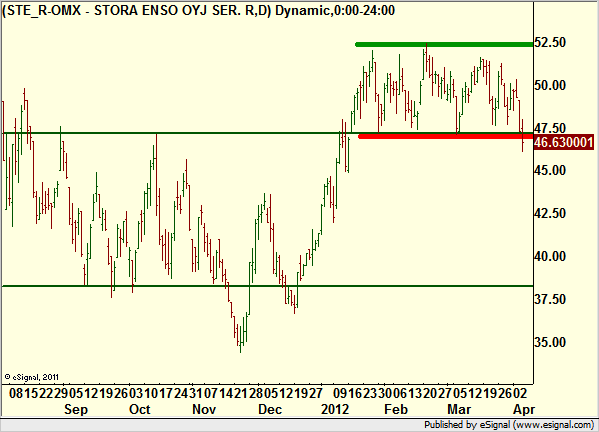Click the 2012 year label on time axis
599x432 pixels.
[335, 409]
